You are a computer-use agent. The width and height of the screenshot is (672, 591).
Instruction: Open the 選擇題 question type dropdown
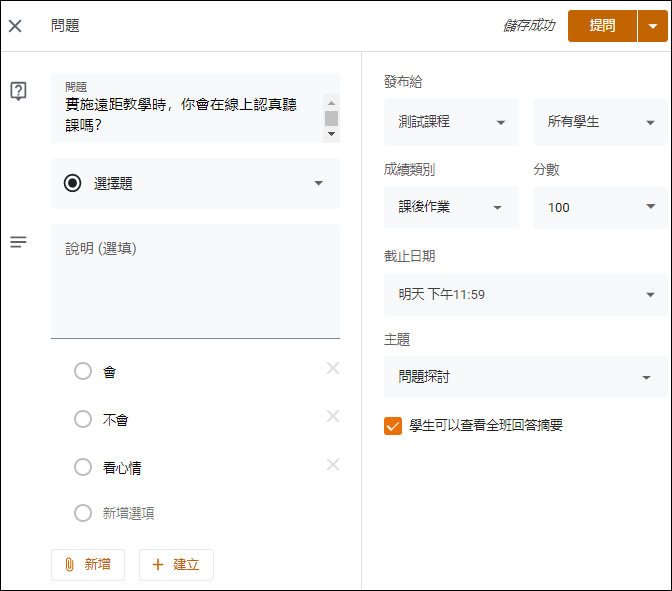point(195,183)
